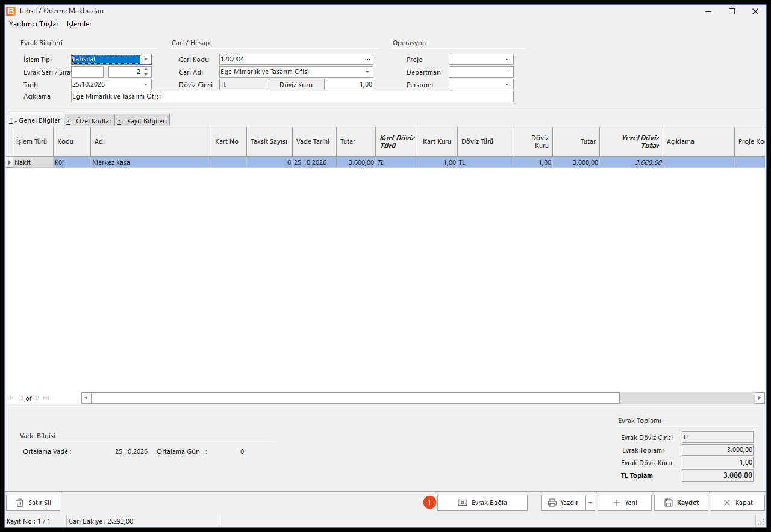This screenshot has height=532, width=771.
Task: Open the İşlemler menu
Action: [x=80, y=24]
